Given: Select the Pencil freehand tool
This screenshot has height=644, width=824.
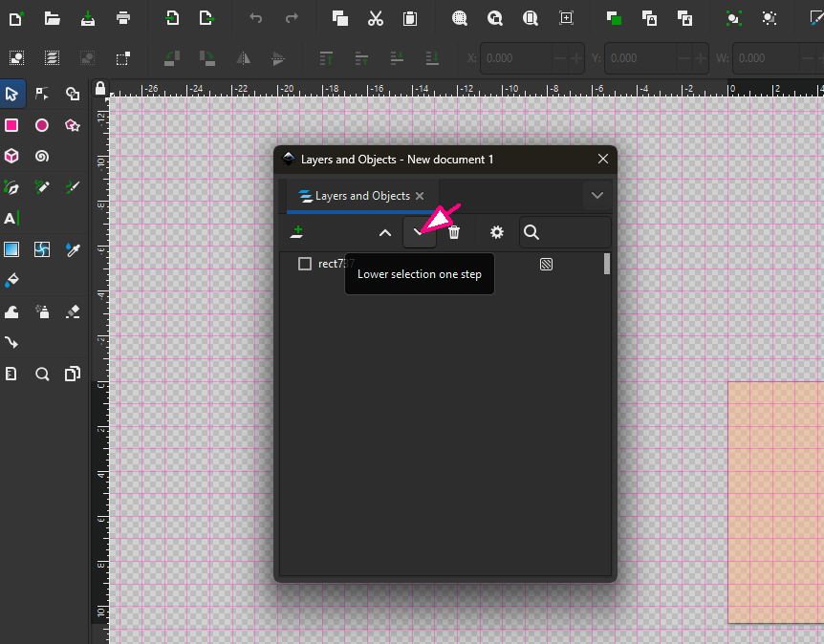Looking at the screenshot, I should 42,187.
